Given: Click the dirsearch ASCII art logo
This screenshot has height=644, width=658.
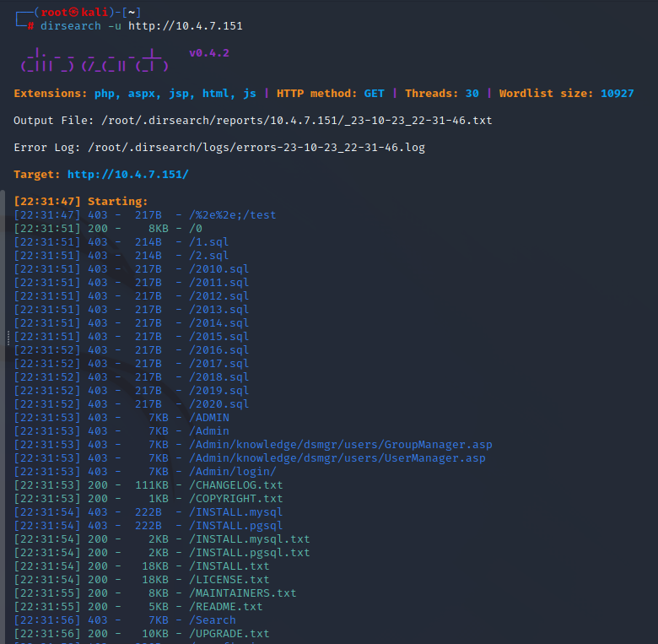Looking at the screenshot, I should click(94, 61).
